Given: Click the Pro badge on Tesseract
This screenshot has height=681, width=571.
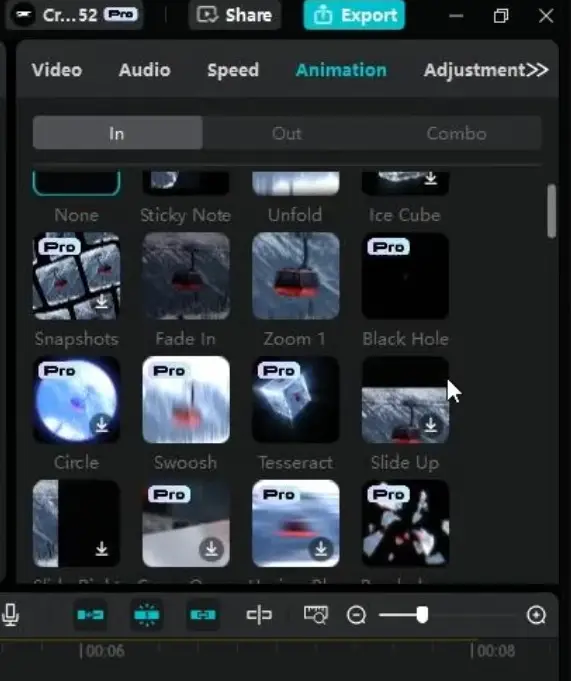Looking at the screenshot, I should point(279,370).
